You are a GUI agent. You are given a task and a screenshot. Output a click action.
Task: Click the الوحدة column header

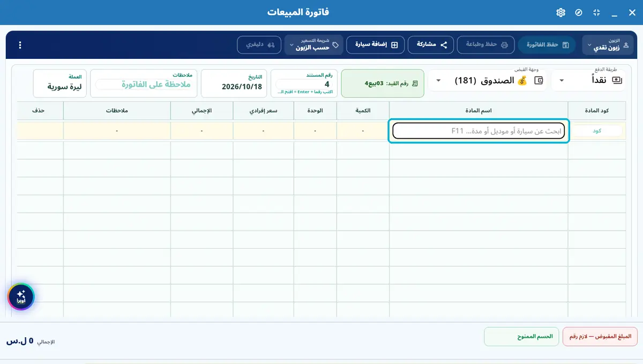(315, 110)
